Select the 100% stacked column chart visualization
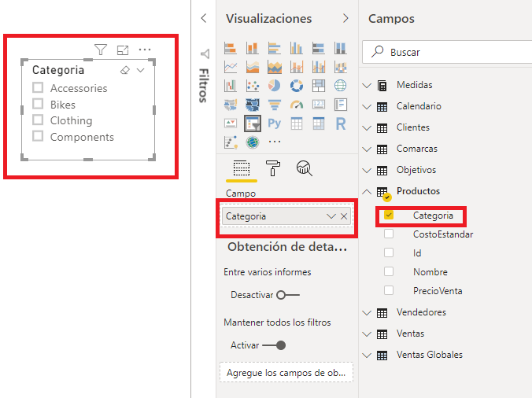This screenshot has width=532, height=398. pos(340,48)
